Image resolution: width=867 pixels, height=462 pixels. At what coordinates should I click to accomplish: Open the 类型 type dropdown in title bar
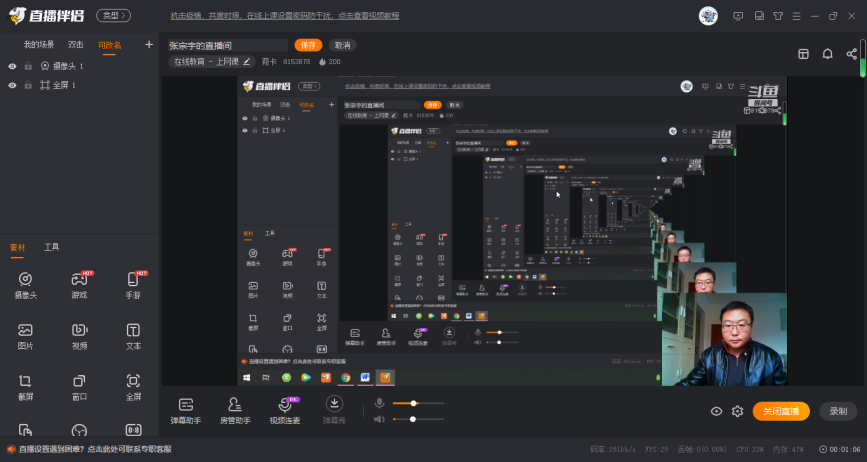click(x=113, y=16)
